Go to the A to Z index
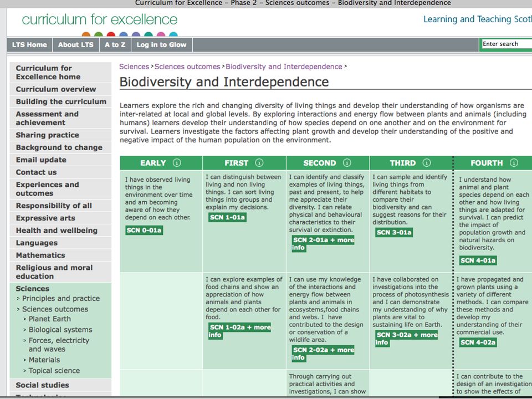Image resolution: width=532 pixels, height=399 pixels. pos(115,45)
